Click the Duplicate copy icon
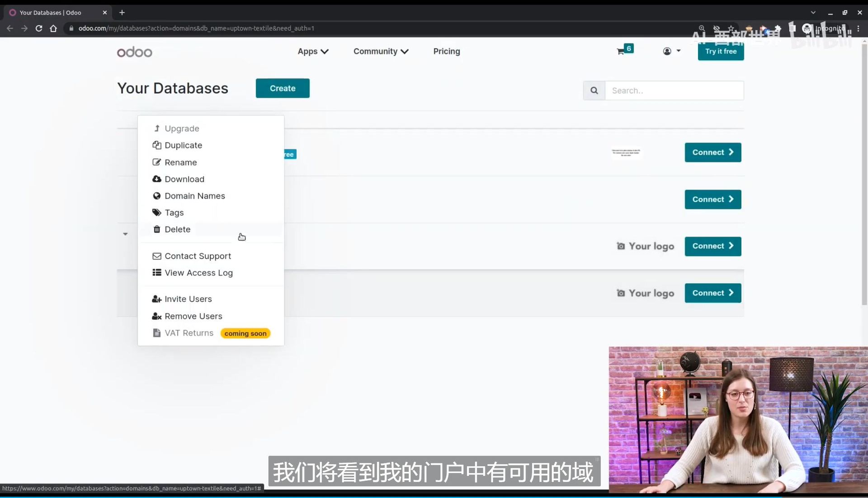Image resolution: width=868 pixels, height=498 pixels. point(157,145)
